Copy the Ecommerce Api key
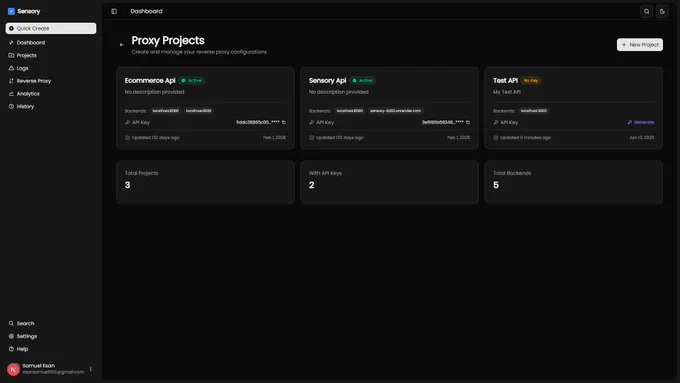Image resolution: width=680 pixels, height=383 pixels. (284, 122)
